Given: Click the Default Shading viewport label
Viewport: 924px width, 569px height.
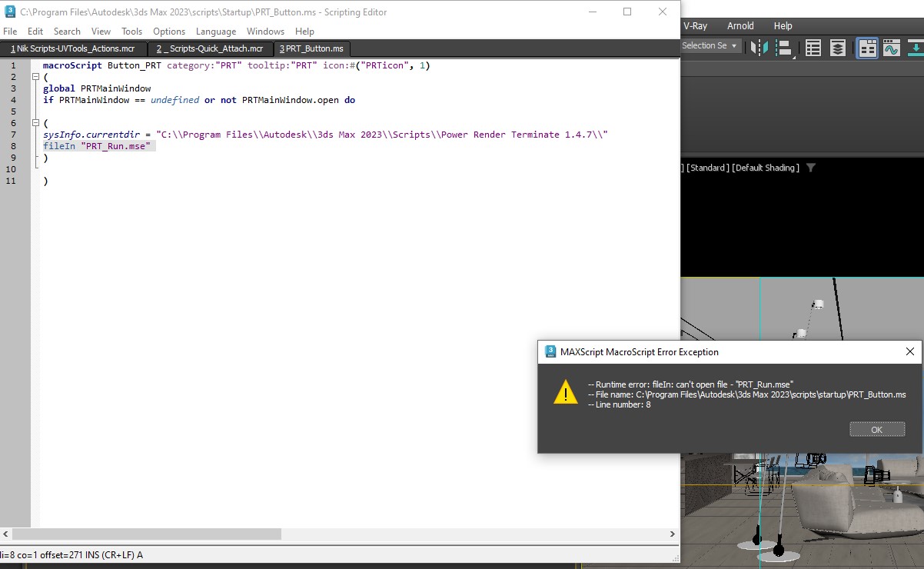Looking at the screenshot, I should [765, 168].
